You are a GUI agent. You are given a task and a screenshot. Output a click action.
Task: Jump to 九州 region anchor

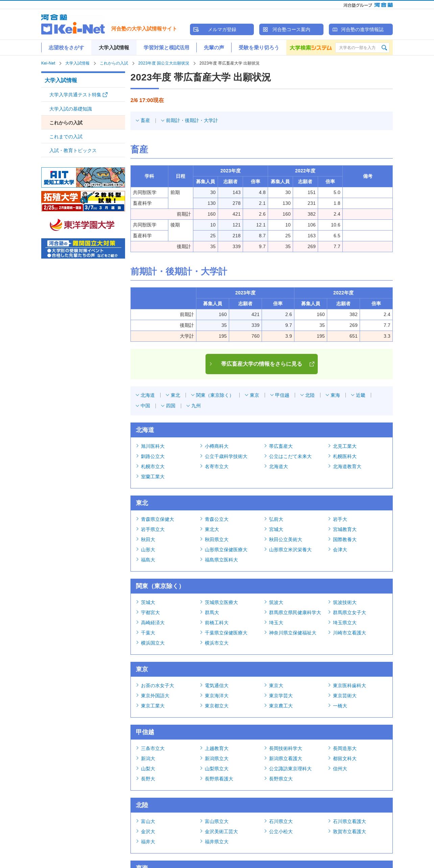click(194, 406)
